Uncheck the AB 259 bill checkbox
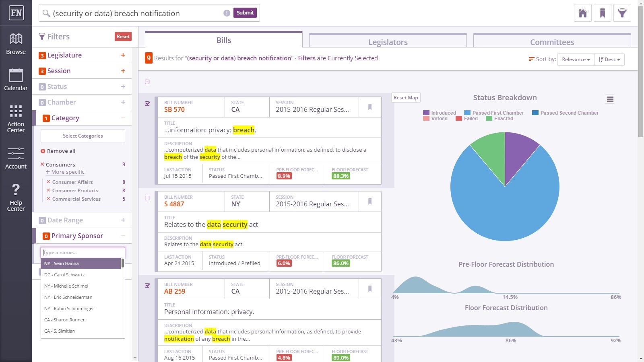The width and height of the screenshot is (644, 362). coord(147,285)
